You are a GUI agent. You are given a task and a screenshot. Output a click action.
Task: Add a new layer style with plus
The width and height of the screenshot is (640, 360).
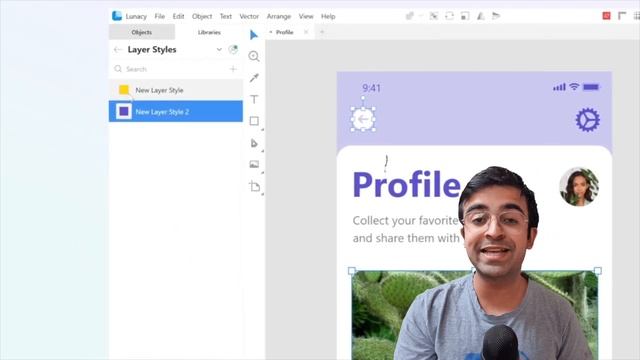tap(233, 69)
